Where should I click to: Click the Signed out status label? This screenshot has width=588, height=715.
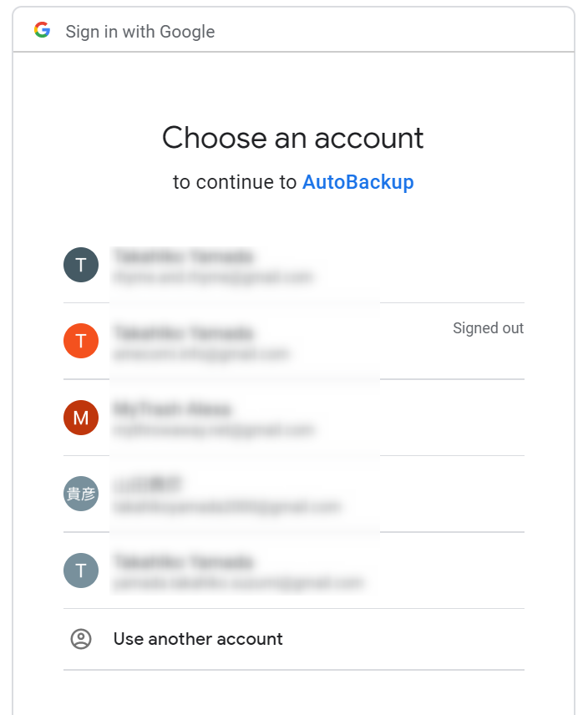tap(488, 328)
